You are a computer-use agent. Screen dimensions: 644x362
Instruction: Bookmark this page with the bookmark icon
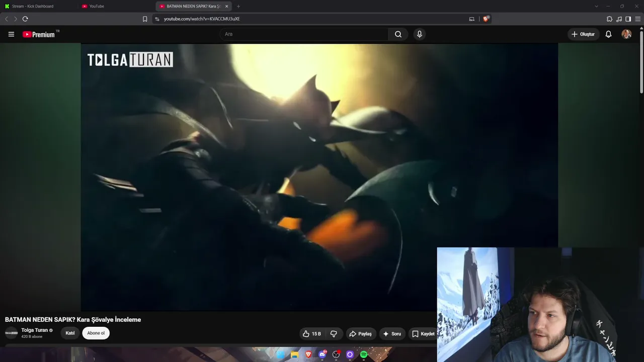[x=145, y=19]
